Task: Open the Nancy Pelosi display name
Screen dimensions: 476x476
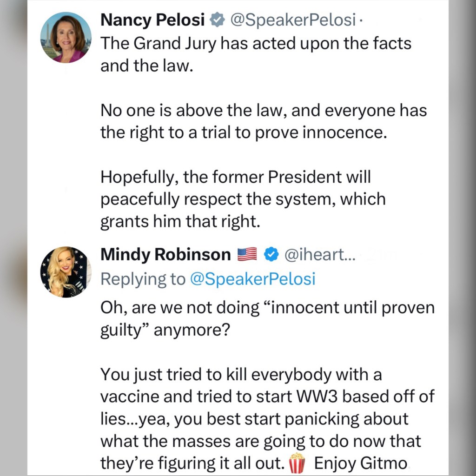Action: [x=152, y=20]
